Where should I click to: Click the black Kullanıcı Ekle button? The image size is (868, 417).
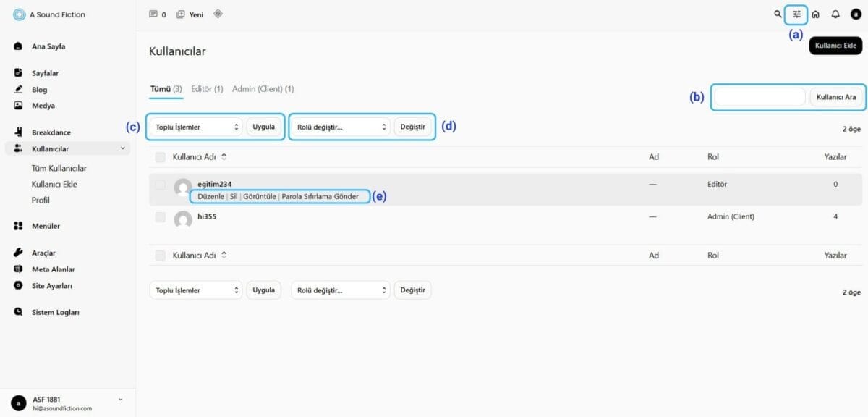pyautogui.click(x=835, y=46)
